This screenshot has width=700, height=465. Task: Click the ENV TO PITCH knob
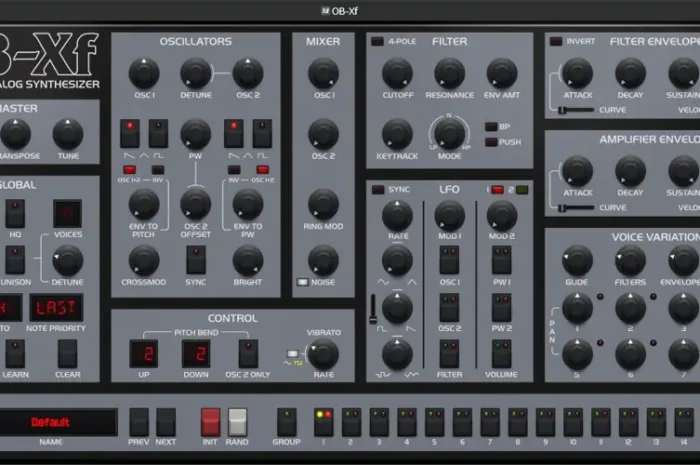(144, 204)
